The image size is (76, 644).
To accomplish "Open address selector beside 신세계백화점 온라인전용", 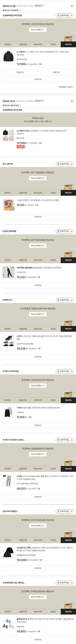I will tap(64, 16).
